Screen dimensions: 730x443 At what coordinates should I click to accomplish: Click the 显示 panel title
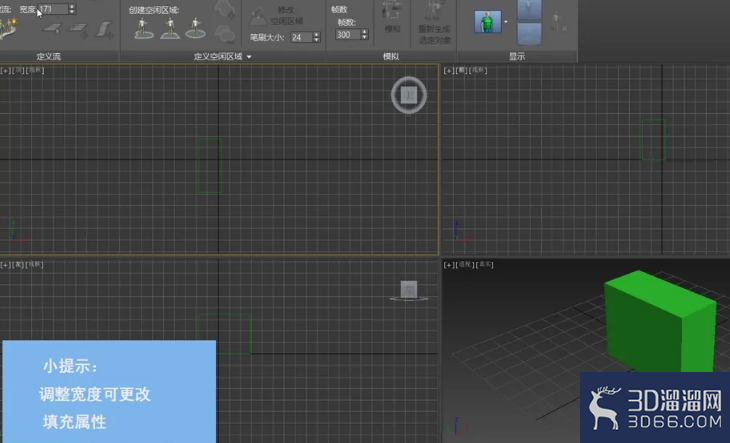(517, 57)
